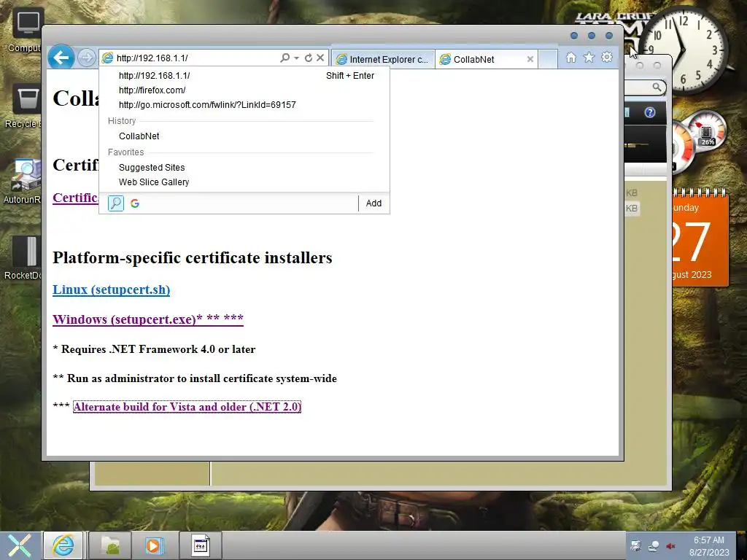Click the search magnifier in address bar
747x560 pixels.
(x=285, y=58)
